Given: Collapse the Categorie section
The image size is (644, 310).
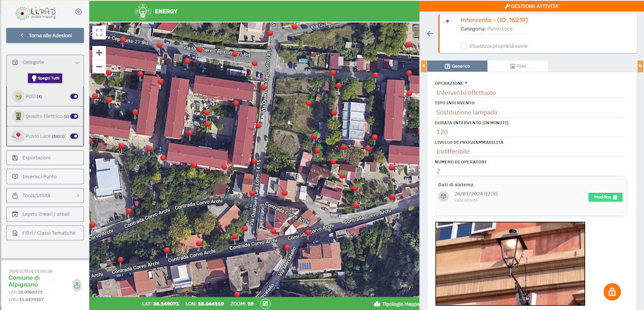Looking at the screenshot, I should [77, 62].
